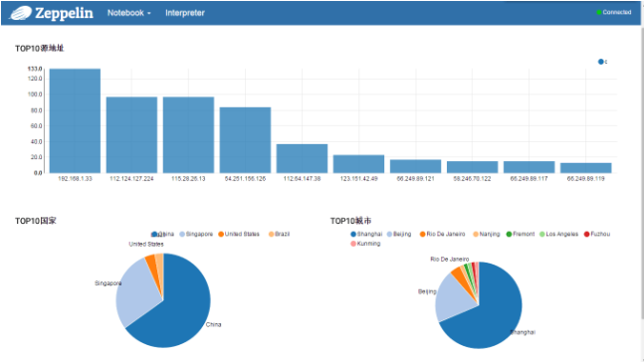Toggle Fremont legend entry
The image size is (644, 362).
pyautogui.click(x=521, y=234)
